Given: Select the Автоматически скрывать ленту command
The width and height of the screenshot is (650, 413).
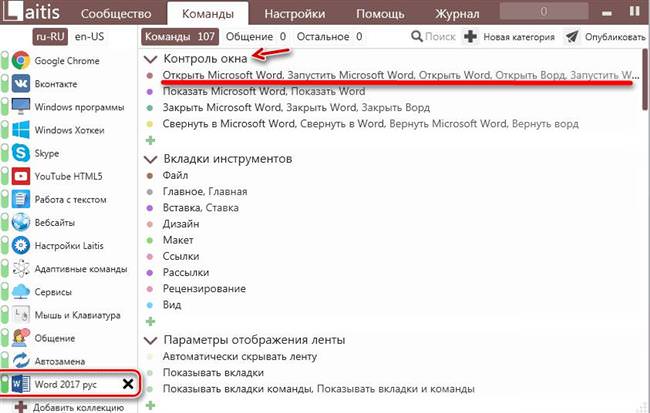Looking at the screenshot, I should (x=240, y=357).
